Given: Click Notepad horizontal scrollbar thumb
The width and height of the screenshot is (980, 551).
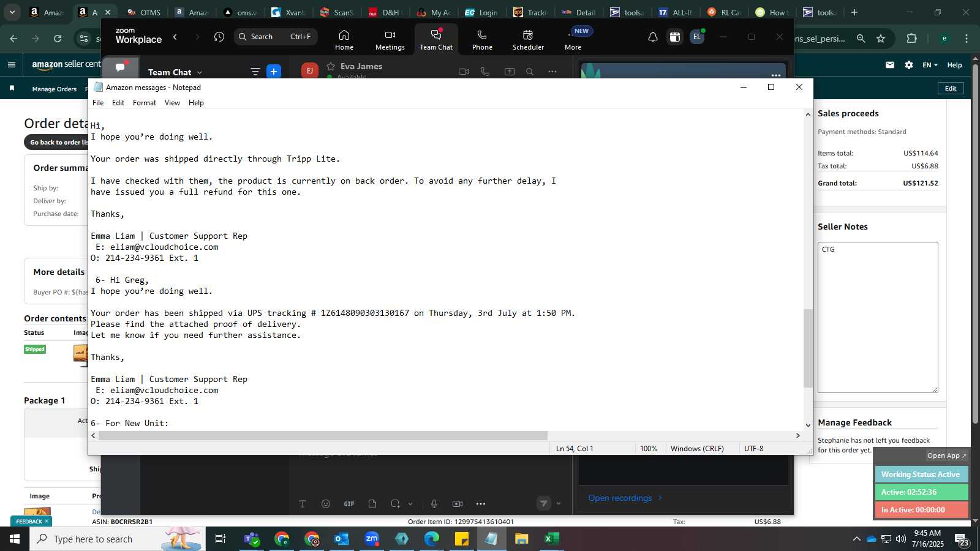Looking at the screenshot, I should point(323,435).
